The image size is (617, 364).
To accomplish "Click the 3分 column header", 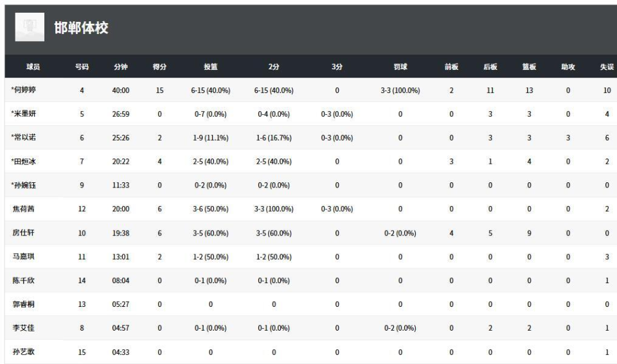I will pos(337,67).
